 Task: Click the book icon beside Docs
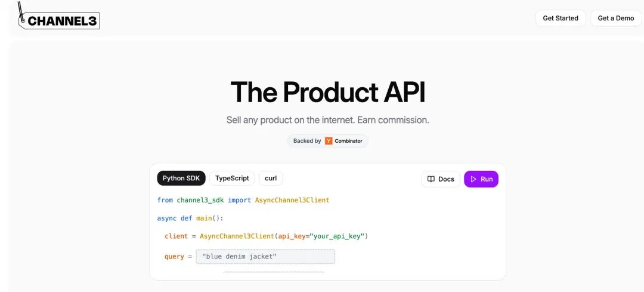[431, 179]
